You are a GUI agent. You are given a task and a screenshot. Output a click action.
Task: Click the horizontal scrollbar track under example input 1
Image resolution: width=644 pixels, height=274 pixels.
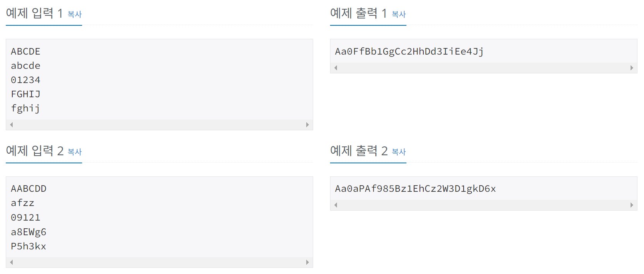[x=159, y=125]
